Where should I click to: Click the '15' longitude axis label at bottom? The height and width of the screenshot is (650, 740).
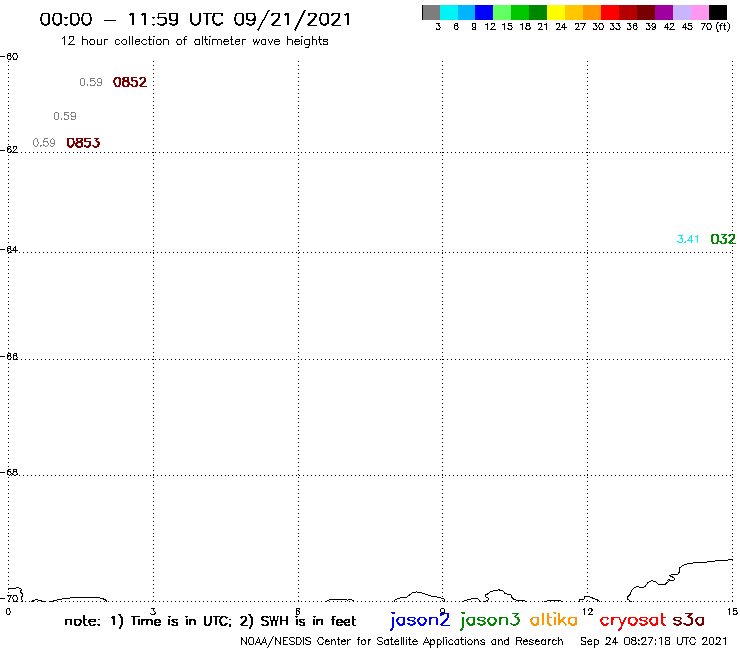click(732, 612)
